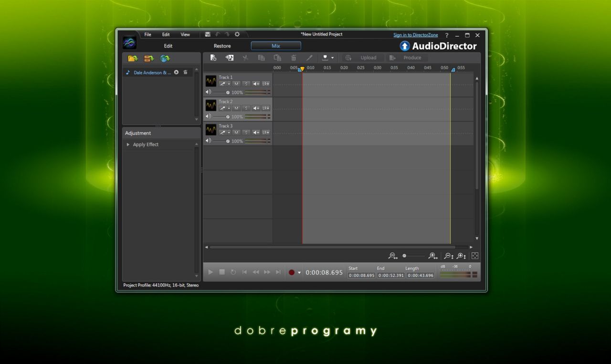Open the Edit menu in the title bar
The height and width of the screenshot is (364, 611).
pyautogui.click(x=166, y=34)
